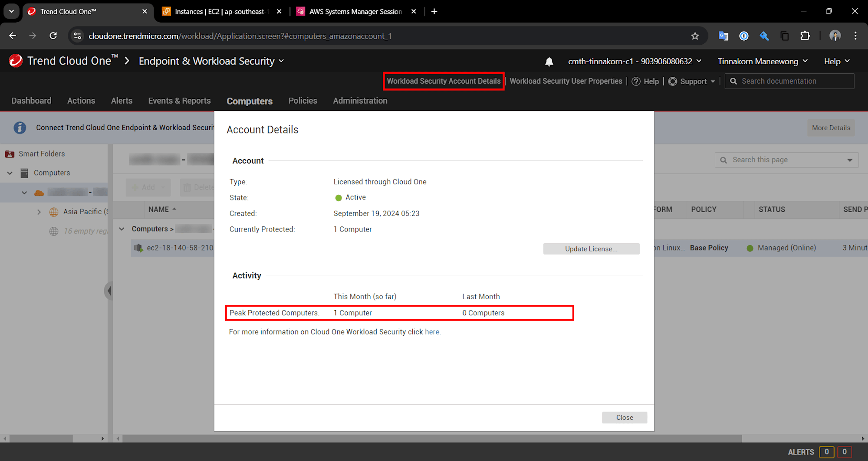Click the STATUS column header
This screenshot has width=868, height=461.
772,209
